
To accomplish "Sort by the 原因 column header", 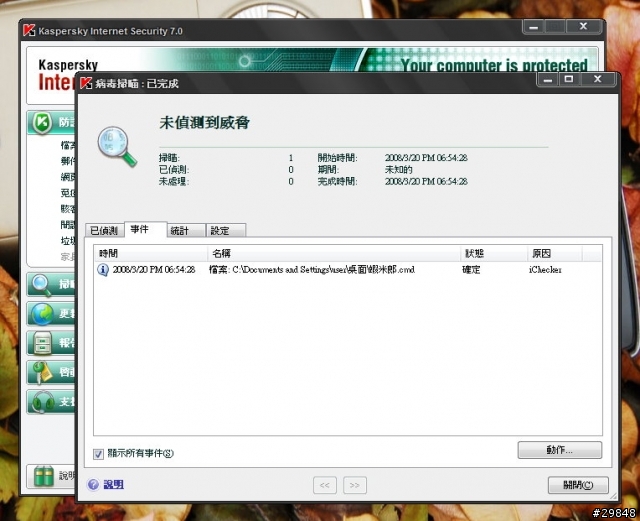I will pos(555,254).
